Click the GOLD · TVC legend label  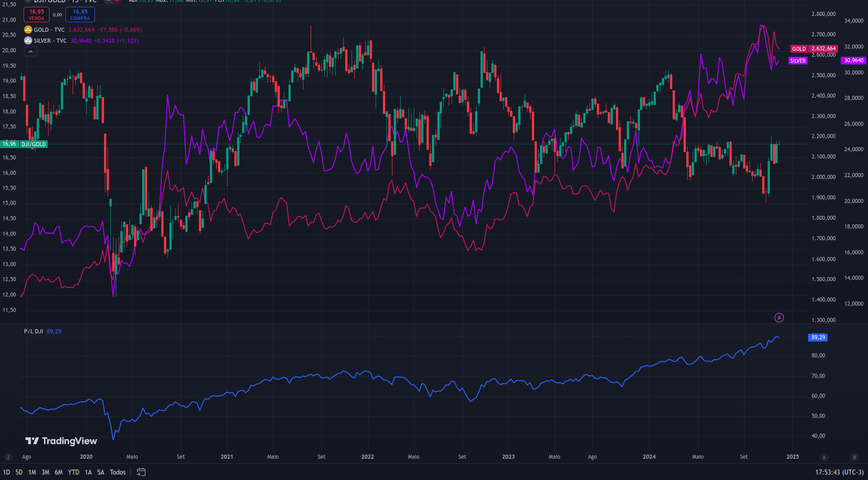coord(49,30)
